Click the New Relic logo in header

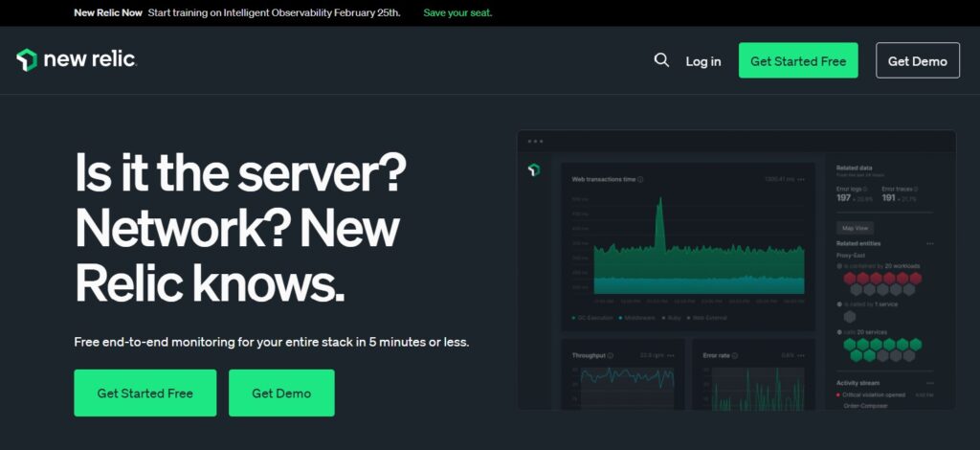(77, 60)
